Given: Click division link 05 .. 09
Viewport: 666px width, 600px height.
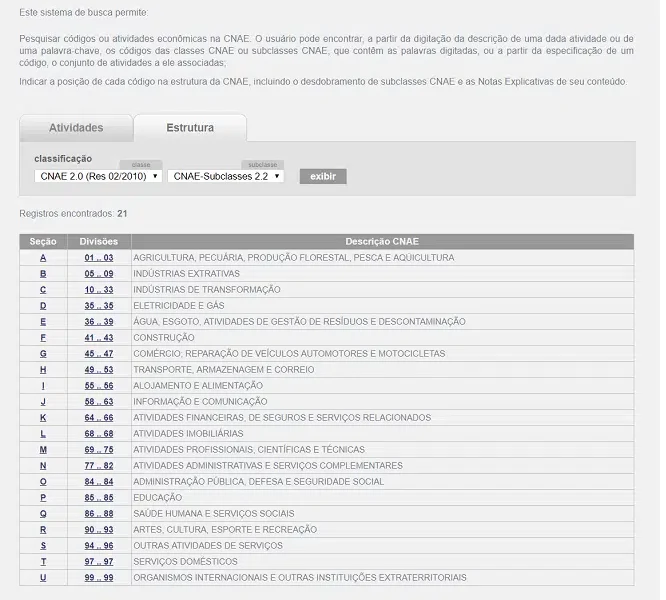Looking at the screenshot, I should click(x=99, y=274).
